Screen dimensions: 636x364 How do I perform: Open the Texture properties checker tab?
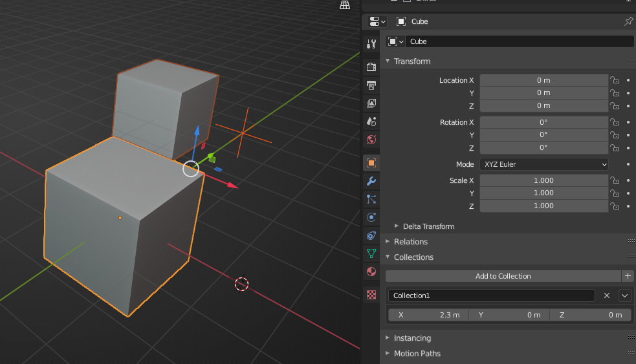point(371,295)
